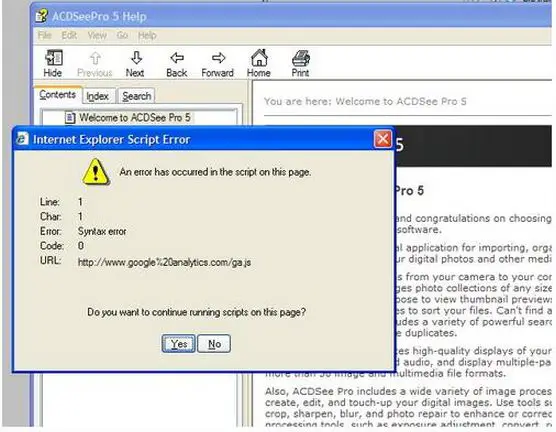The image size is (556, 432).
Task: Click the Forward arrow icon
Action: (218, 58)
